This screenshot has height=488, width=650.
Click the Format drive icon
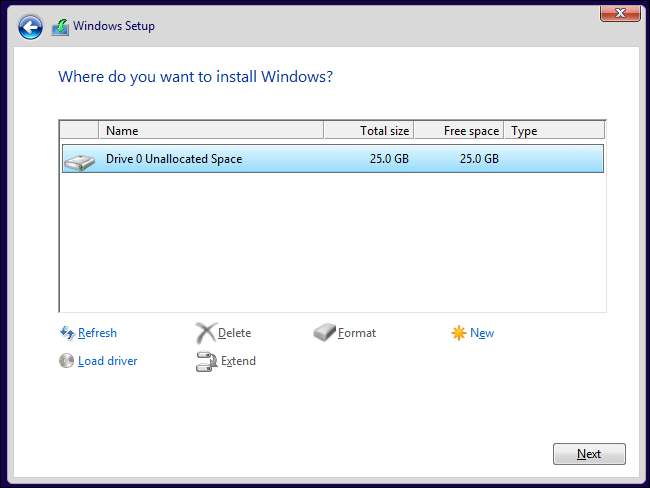(x=324, y=333)
